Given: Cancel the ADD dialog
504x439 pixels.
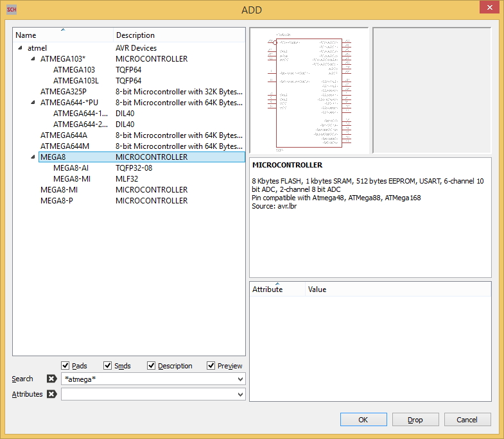Looking at the screenshot, I should point(467,420).
